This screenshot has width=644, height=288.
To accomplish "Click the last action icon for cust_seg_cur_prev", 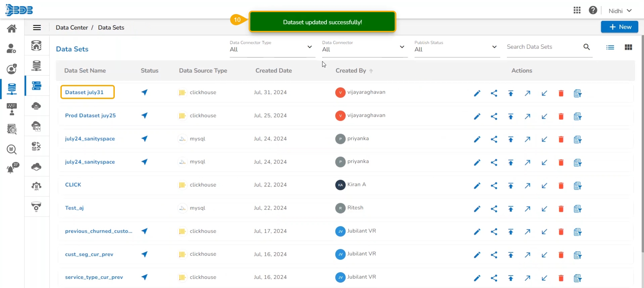I will [x=578, y=255].
